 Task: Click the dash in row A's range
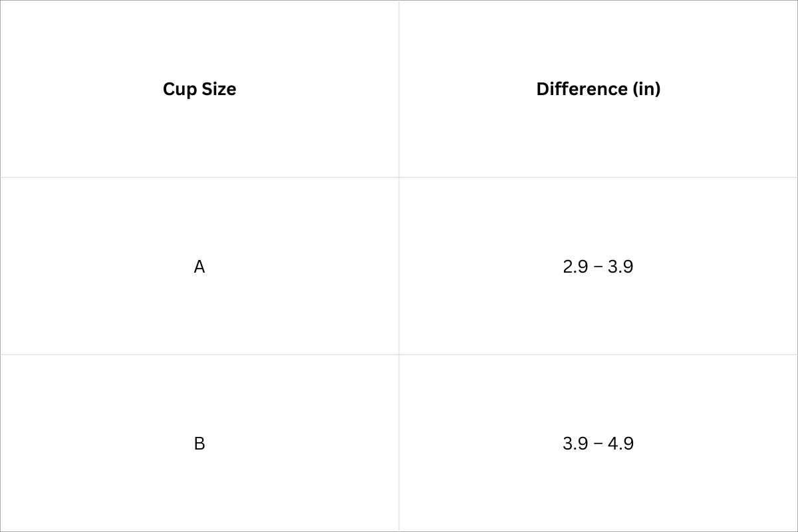[598, 267]
